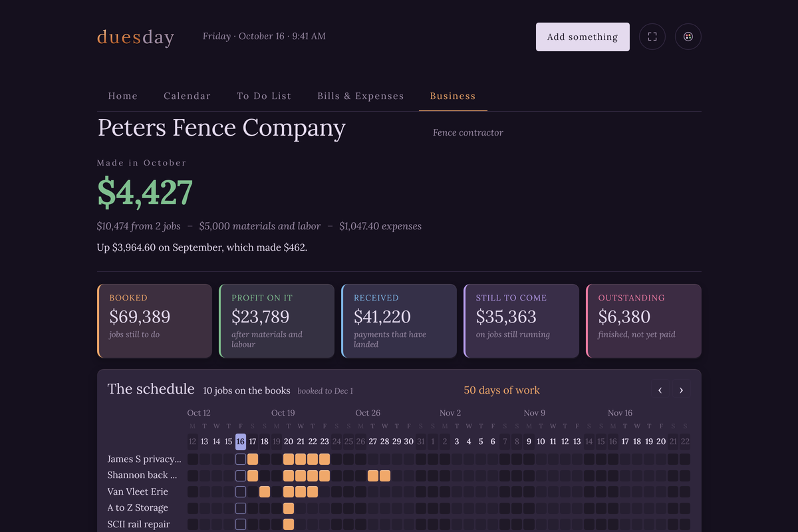
Task: Click the $1,047.40 expenses text
Action: click(x=380, y=226)
